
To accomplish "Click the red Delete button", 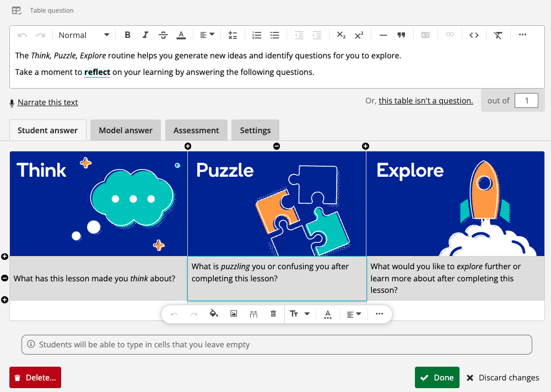I will 35,378.
